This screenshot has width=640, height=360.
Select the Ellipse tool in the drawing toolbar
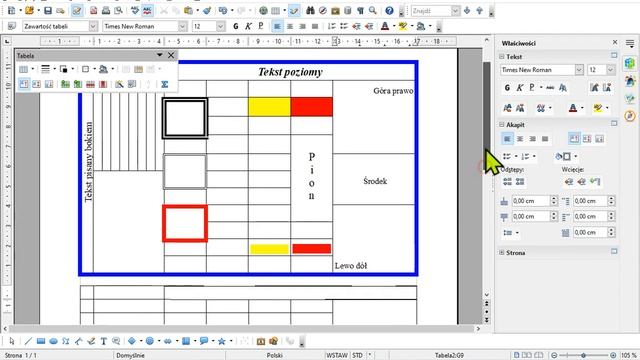(53, 341)
